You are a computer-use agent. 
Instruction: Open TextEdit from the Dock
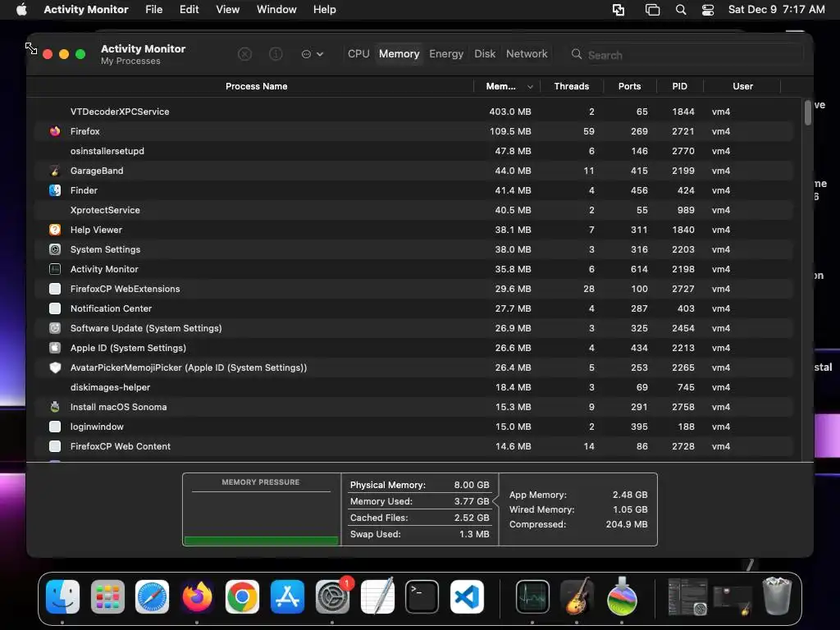tap(377, 596)
